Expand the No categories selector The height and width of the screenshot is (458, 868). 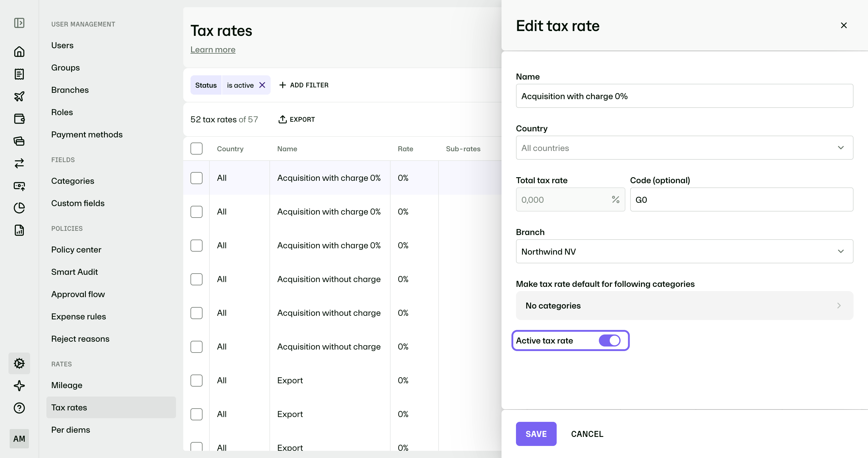pos(684,306)
